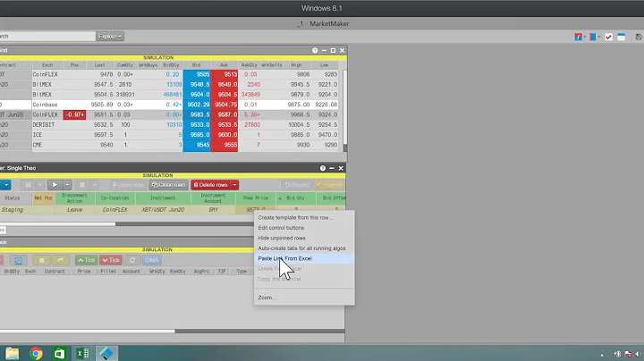Click the Theo Price column header
Image resolution: width=644 pixels, height=361 pixels.
coord(256,198)
